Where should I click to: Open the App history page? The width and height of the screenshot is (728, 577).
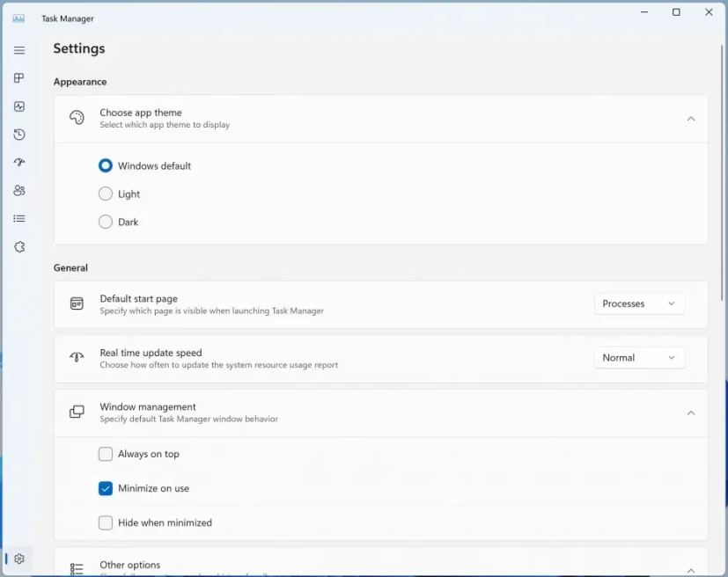(x=19, y=135)
